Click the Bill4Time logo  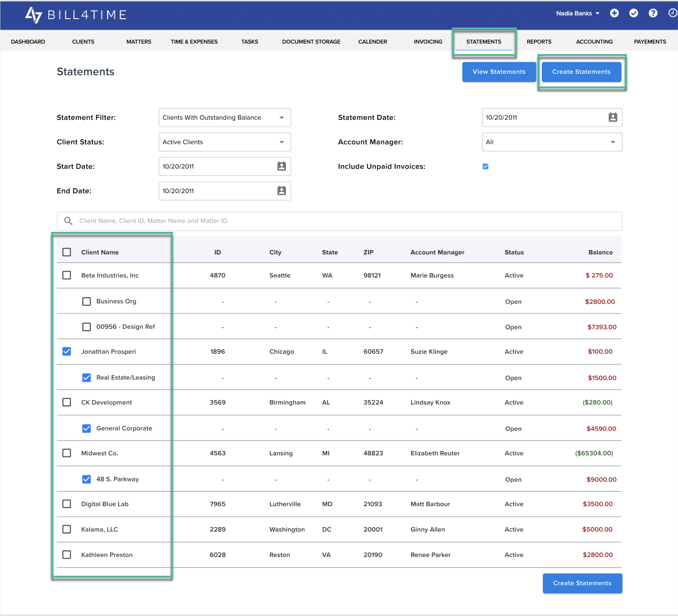(x=76, y=15)
